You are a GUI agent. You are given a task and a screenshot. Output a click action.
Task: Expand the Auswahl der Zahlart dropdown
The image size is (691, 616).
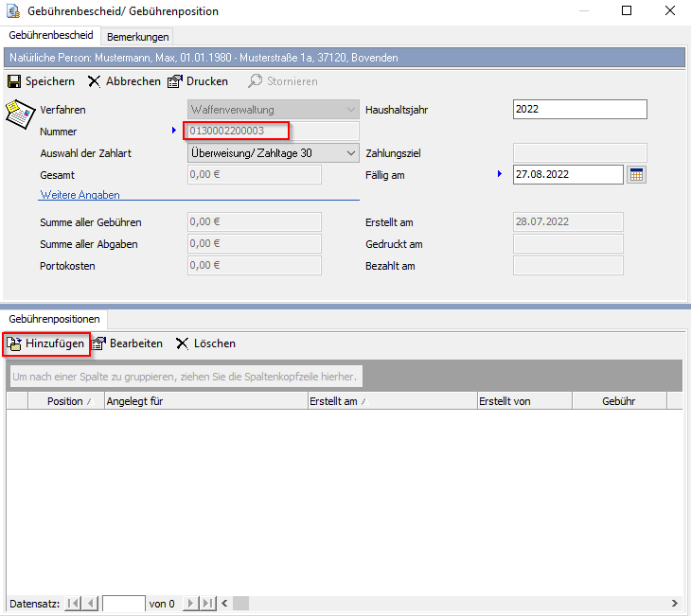tap(351, 153)
